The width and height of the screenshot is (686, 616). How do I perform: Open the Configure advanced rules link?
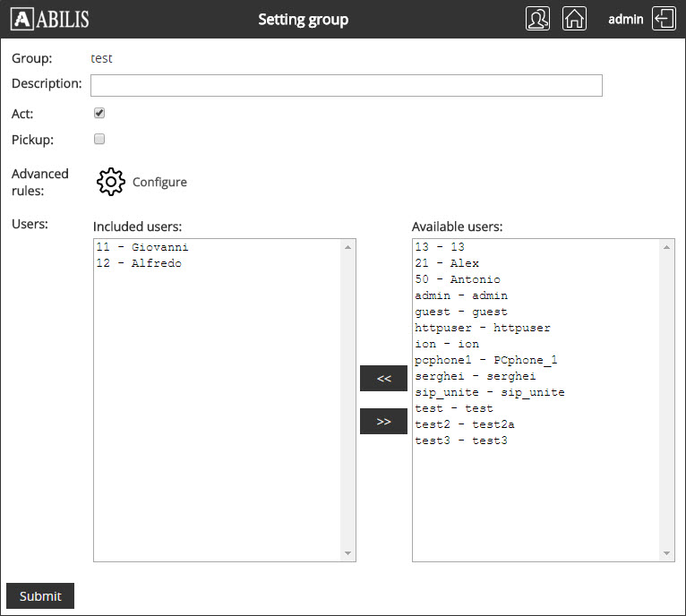point(159,182)
